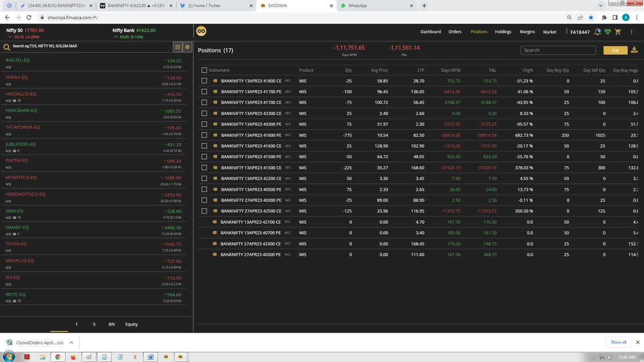Open Word from the taskbar
Viewport: 644px width, 362px height.
pos(150,357)
